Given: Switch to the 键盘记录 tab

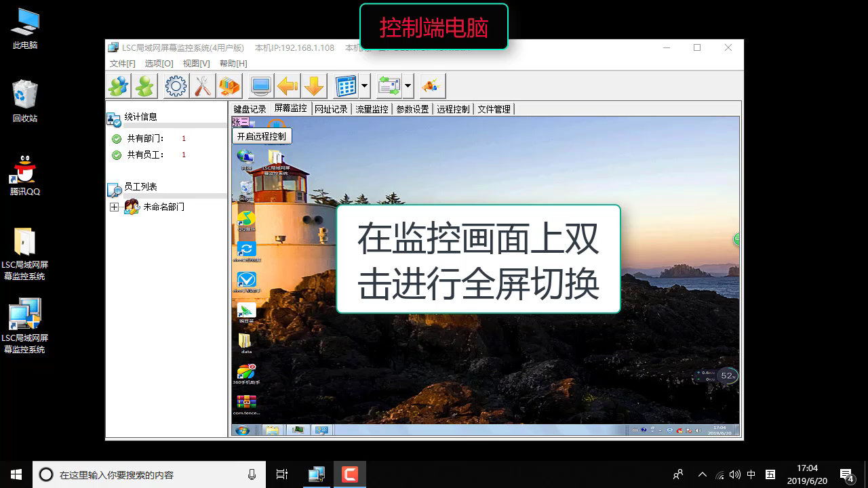Looking at the screenshot, I should pos(249,108).
